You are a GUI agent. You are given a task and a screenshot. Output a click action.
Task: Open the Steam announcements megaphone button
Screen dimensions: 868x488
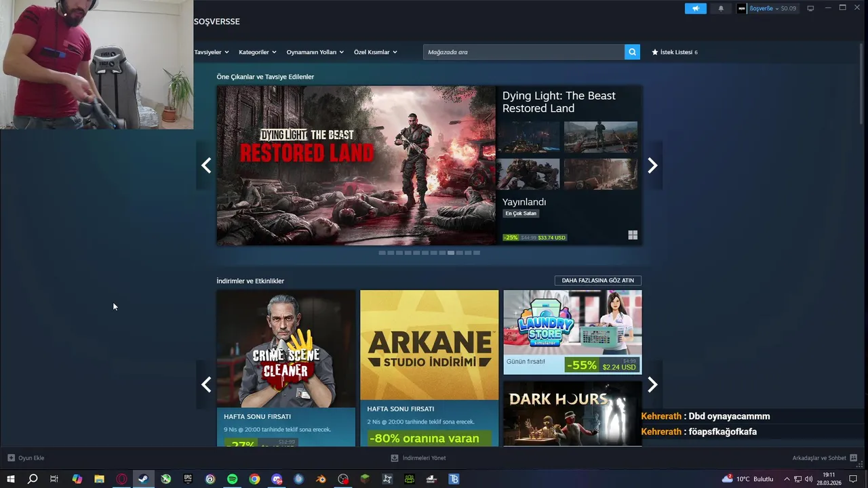[x=695, y=8]
